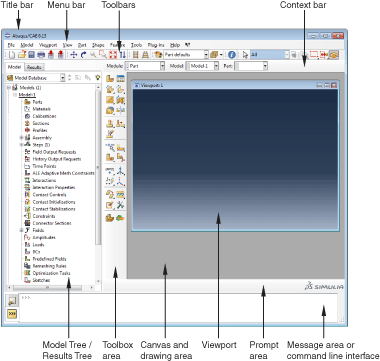Expand the Steps (1) tree node

(x=21, y=145)
